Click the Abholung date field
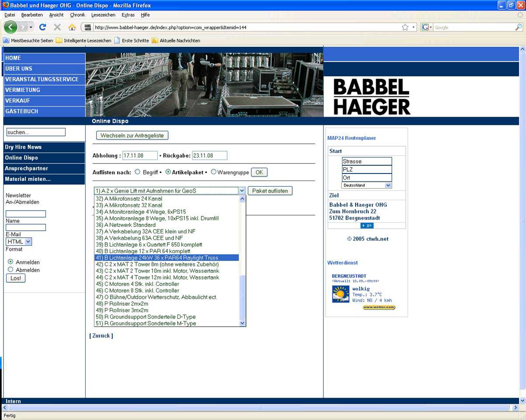526x420 pixels. pyautogui.click(x=140, y=155)
